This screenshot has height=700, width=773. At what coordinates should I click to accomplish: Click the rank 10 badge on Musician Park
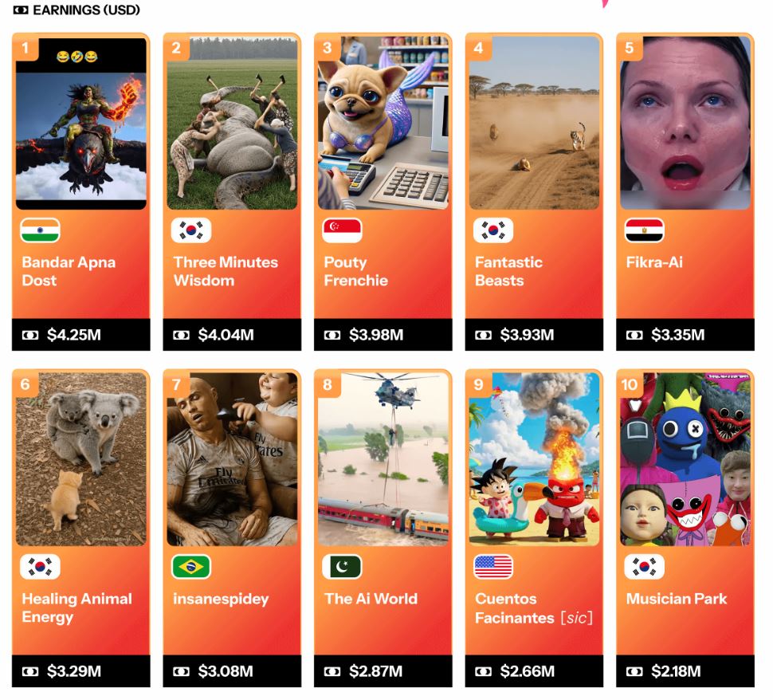(x=630, y=384)
